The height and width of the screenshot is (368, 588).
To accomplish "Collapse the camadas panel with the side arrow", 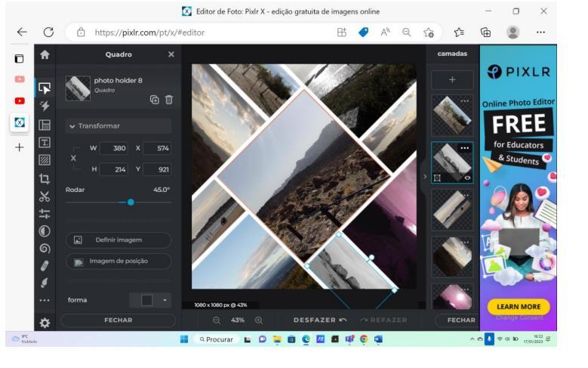I will [x=424, y=177].
